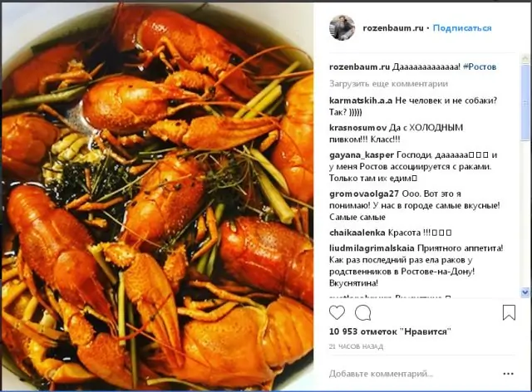Click the crayfish photo

tap(157, 196)
